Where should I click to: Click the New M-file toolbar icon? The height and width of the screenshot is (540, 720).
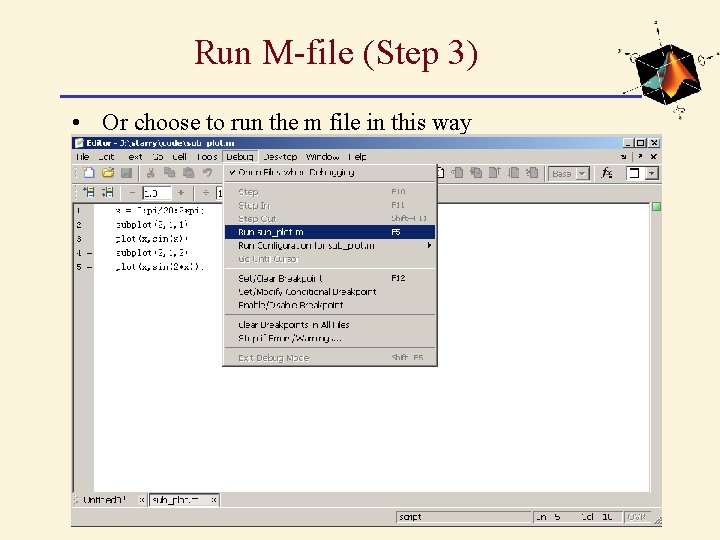[88, 173]
